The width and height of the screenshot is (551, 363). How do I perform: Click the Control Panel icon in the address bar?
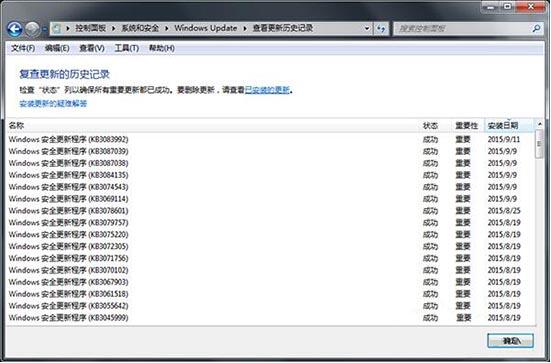point(57,28)
